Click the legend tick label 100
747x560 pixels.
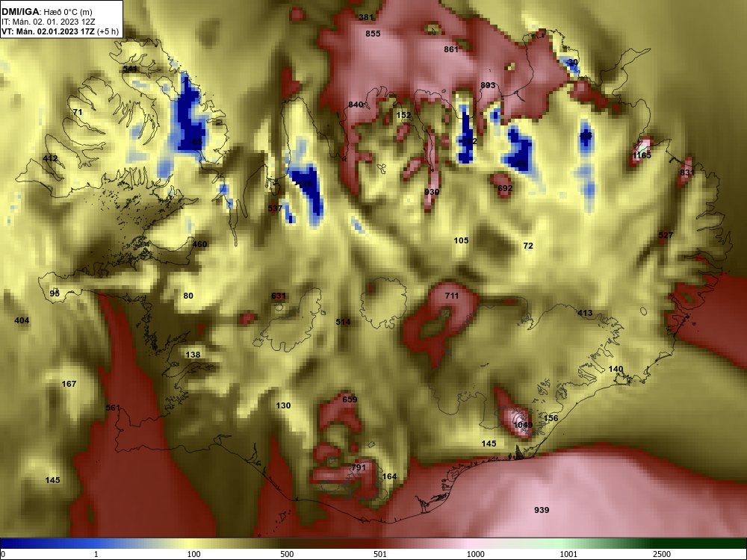pos(194,554)
